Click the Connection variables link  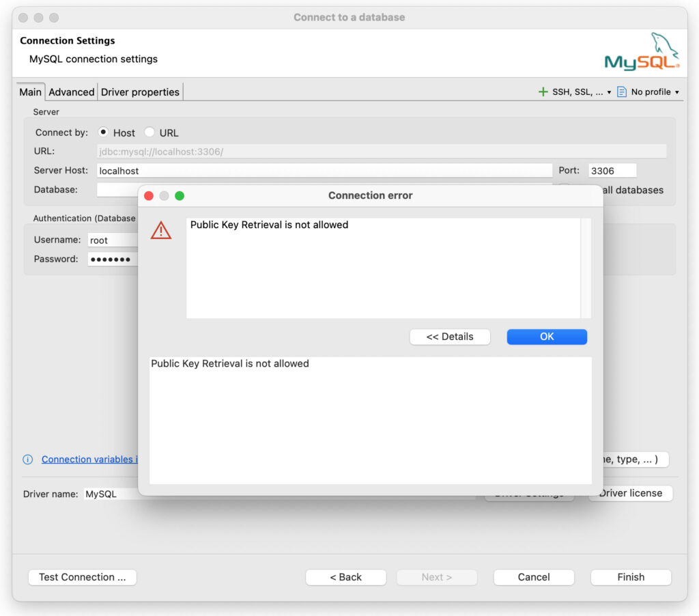89,460
